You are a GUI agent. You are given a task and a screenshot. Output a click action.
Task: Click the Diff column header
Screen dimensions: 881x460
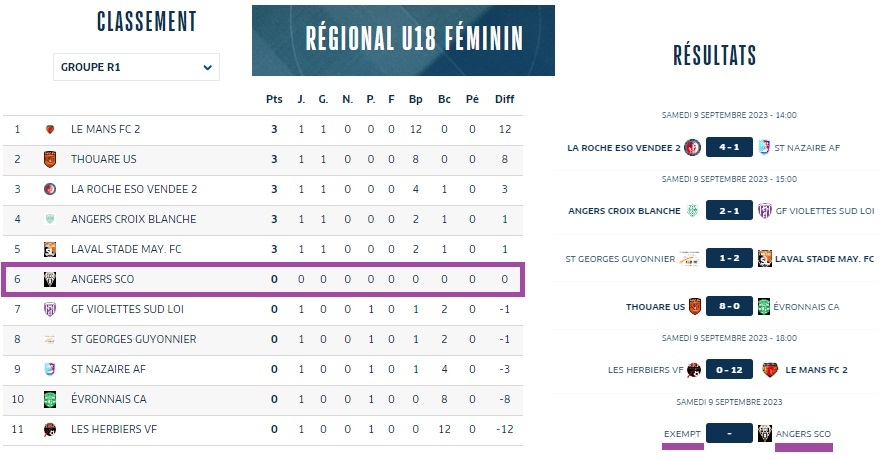(x=505, y=99)
